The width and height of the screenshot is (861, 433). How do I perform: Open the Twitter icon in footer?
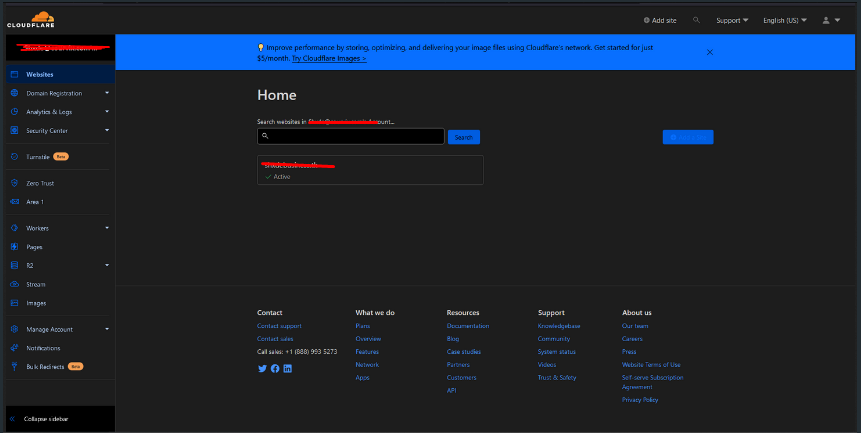pos(262,369)
